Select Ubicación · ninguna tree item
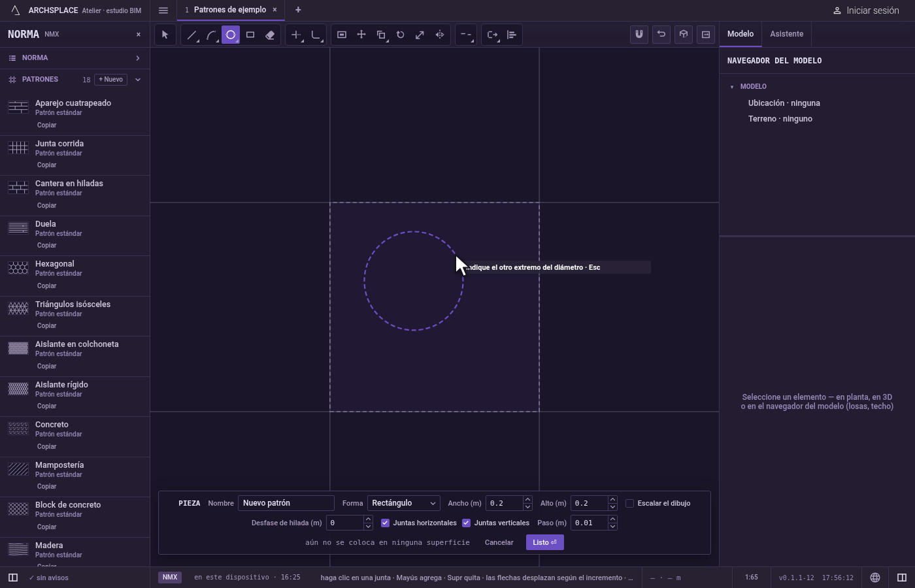 784,103
